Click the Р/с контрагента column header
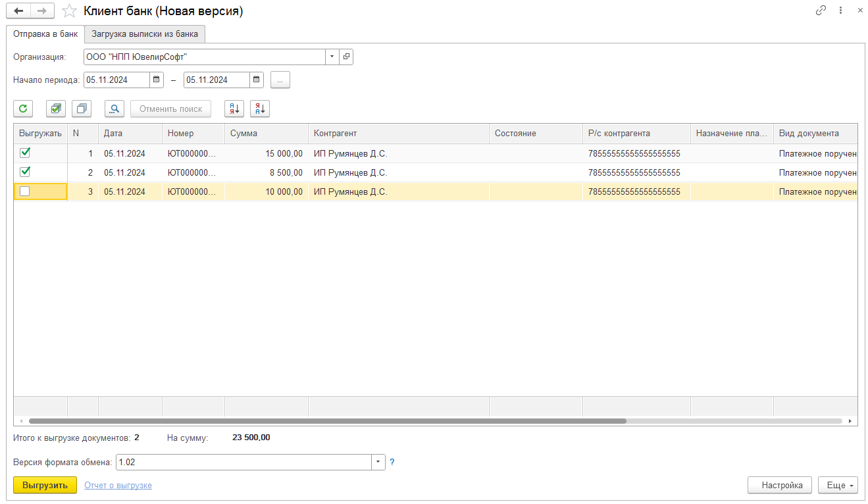Image resolution: width=868 pixels, height=504 pixels. click(637, 134)
